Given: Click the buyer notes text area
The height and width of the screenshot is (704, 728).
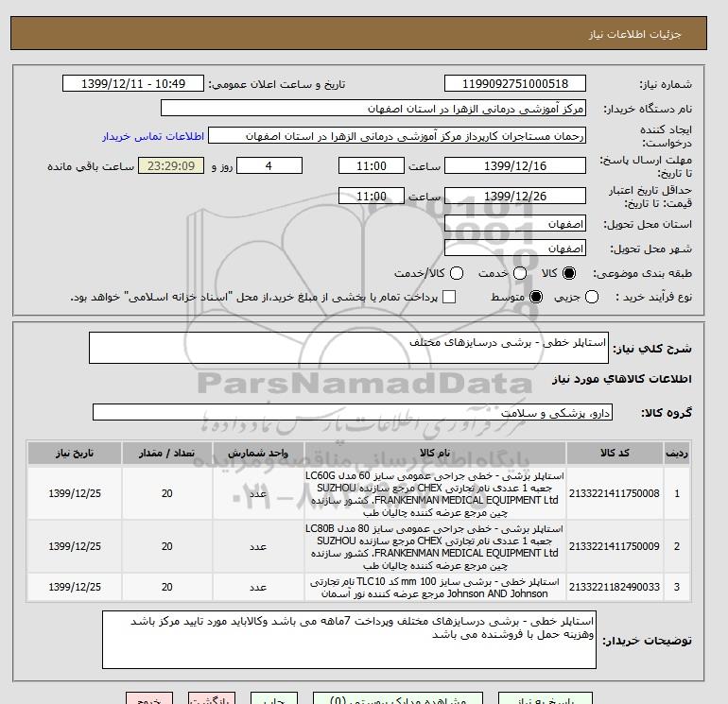Looking at the screenshot, I should tap(349, 640).
